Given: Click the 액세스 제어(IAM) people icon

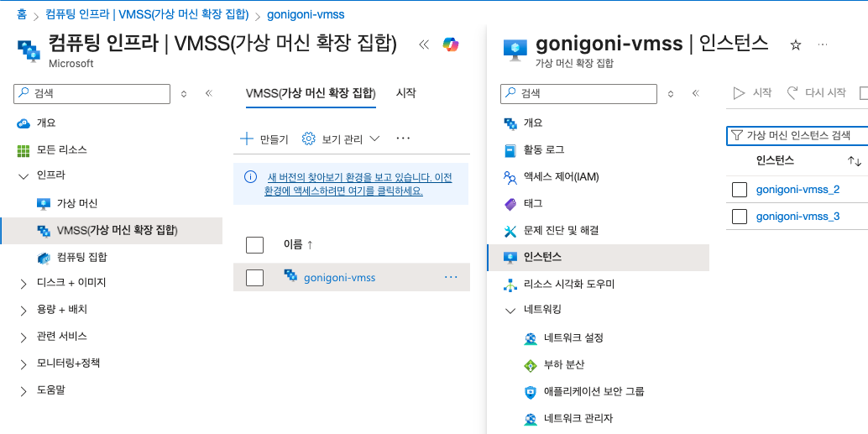Looking at the screenshot, I should tap(510, 177).
